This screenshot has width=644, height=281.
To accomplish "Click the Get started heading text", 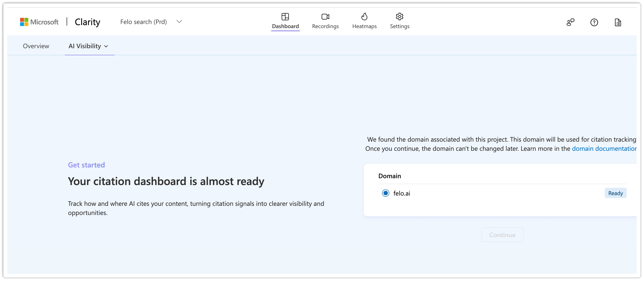I will [x=86, y=165].
